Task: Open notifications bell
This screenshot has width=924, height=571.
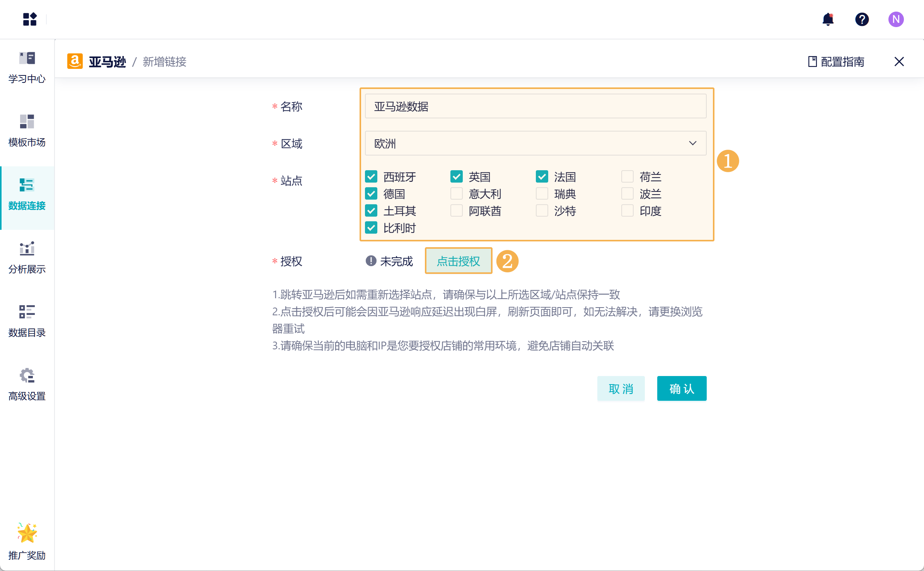Action: point(828,19)
